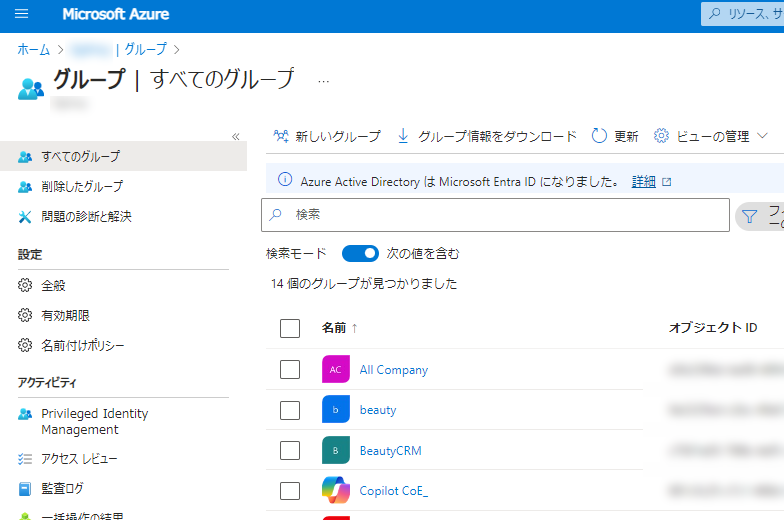Viewport: 784px width, 520px height.
Task: Open the BeautyCRM group
Action: (x=390, y=450)
